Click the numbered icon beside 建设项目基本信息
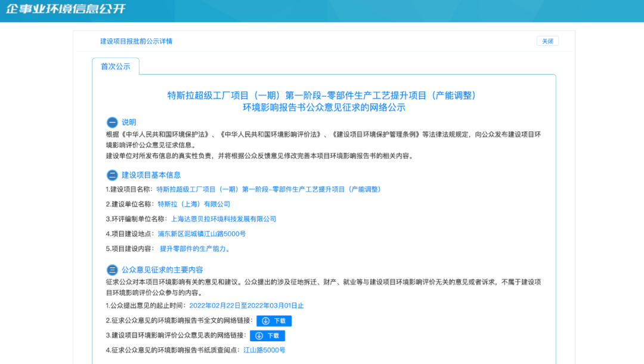Screen dimensions: 644x364 click(x=112, y=175)
